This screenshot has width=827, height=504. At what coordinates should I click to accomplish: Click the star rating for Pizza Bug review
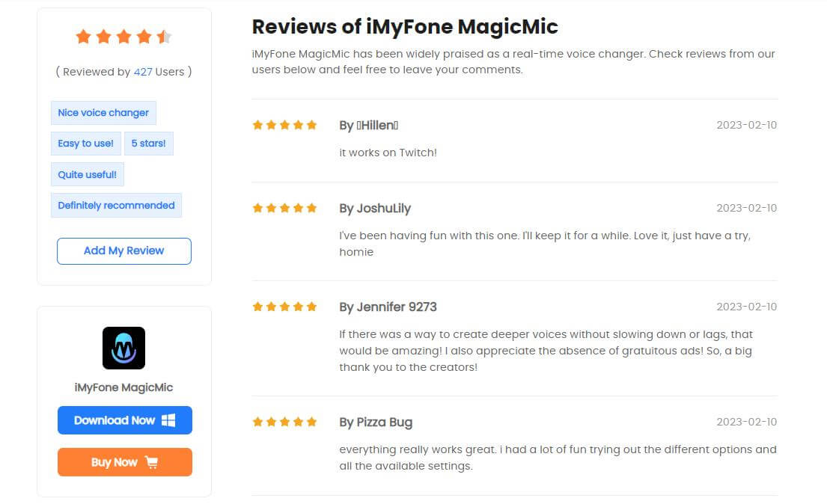(x=285, y=422)
